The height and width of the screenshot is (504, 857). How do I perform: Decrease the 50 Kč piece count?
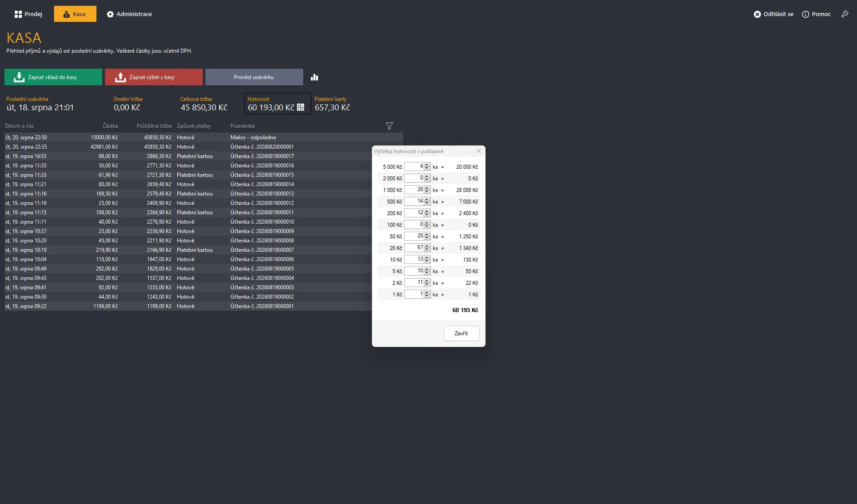(x=427, y=238)
